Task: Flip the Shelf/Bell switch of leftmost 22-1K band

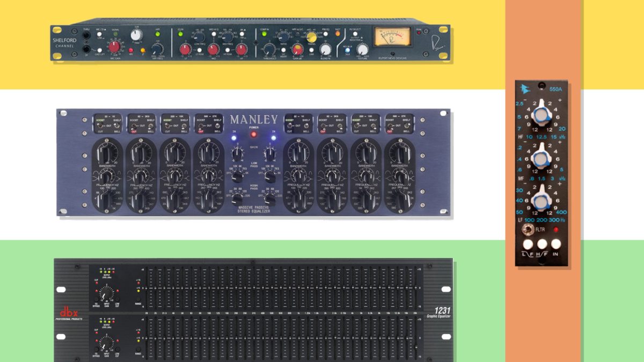Action: (116, 125)
